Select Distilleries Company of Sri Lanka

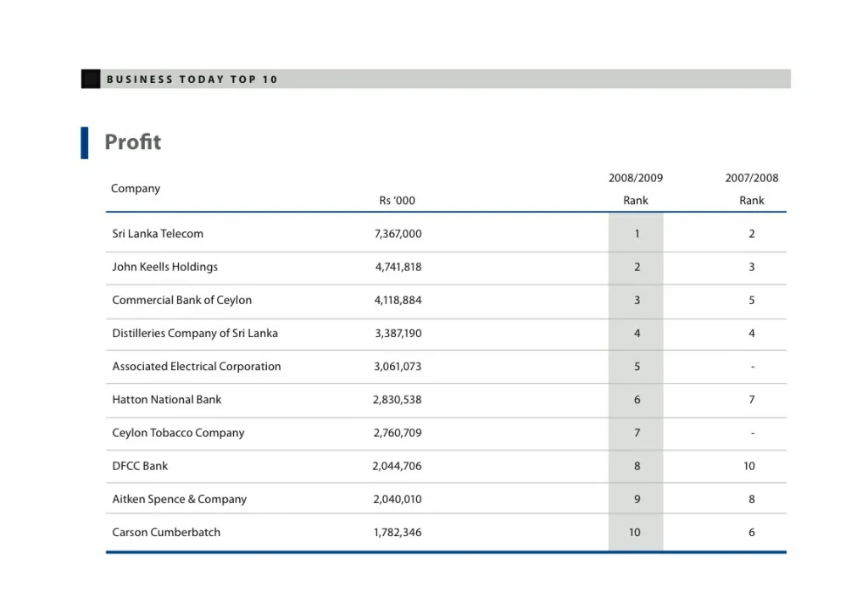(x=195, y=333)
